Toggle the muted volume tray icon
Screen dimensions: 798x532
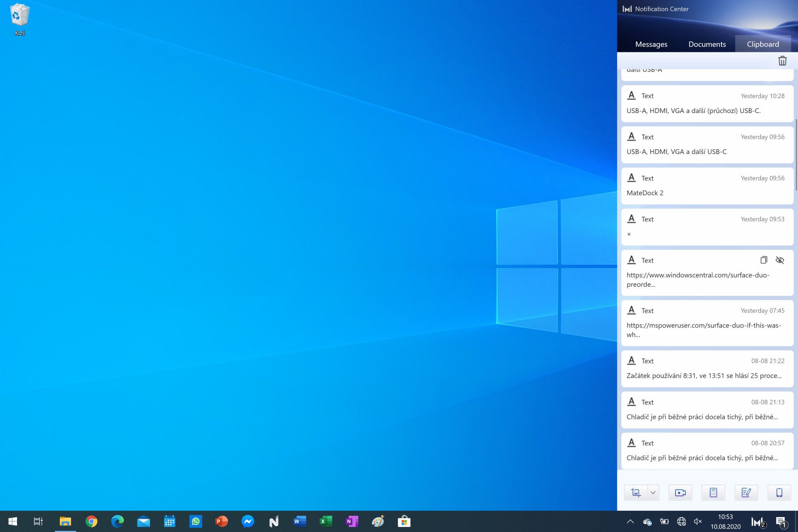coord(698,521)
